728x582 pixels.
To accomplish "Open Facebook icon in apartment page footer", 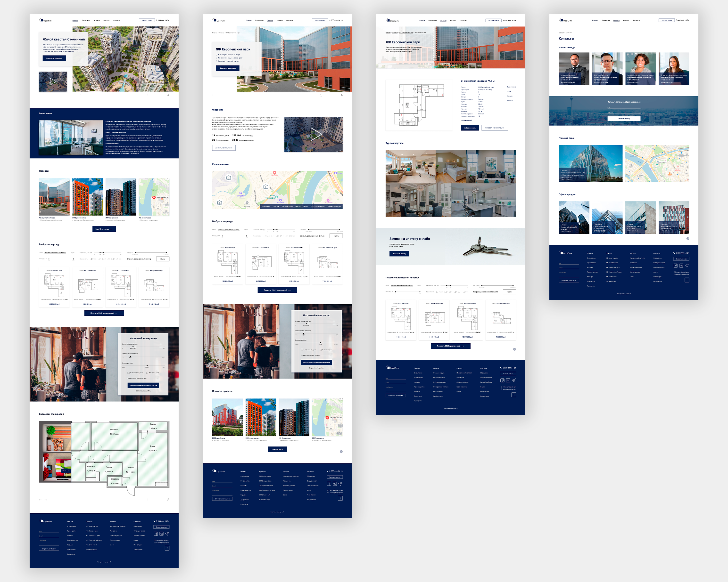I will coord(502,380).
